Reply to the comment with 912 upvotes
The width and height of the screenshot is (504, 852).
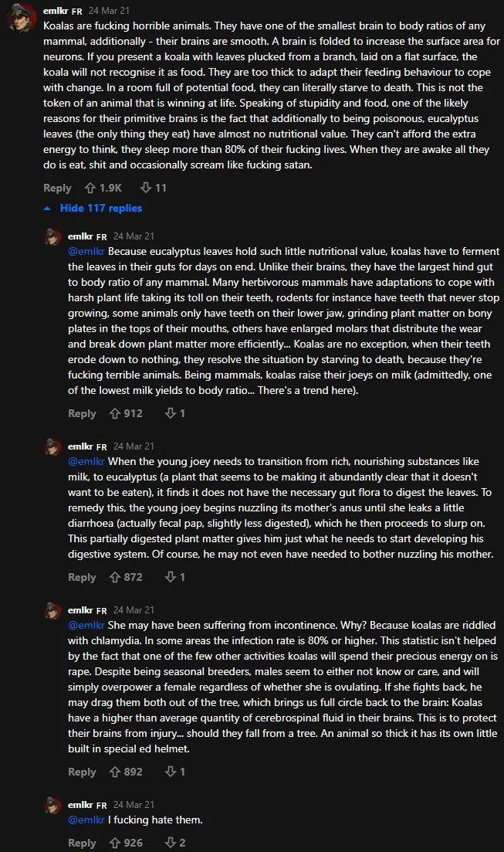tap(82, 413)
